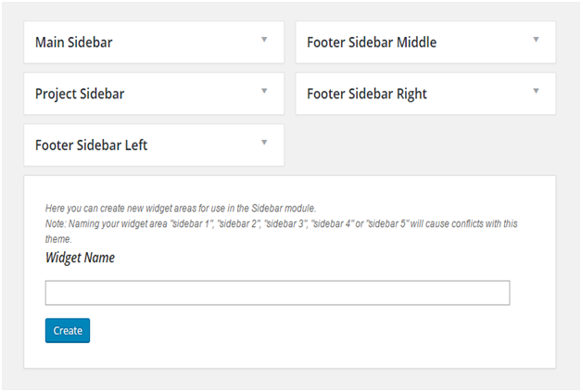Expand Main Sidebar using its arrow
This screenshot has height=392, width=582.
coord(264,40)
